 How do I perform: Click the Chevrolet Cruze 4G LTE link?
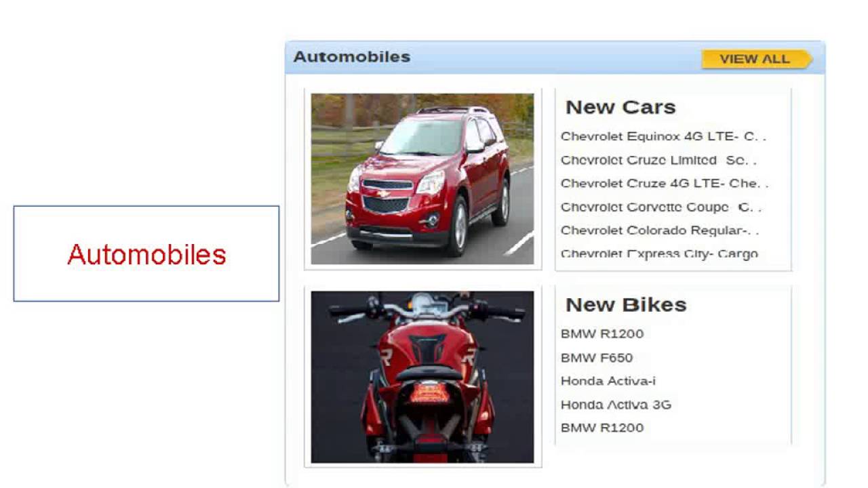tap(665, 184)
